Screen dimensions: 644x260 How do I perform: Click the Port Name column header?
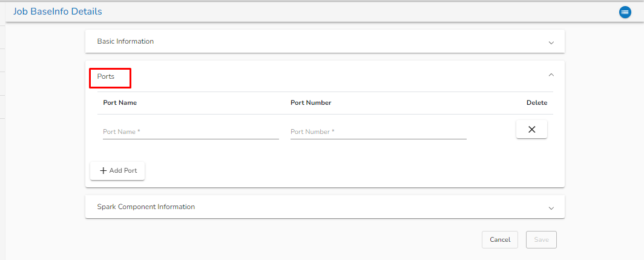coord(120,103)
